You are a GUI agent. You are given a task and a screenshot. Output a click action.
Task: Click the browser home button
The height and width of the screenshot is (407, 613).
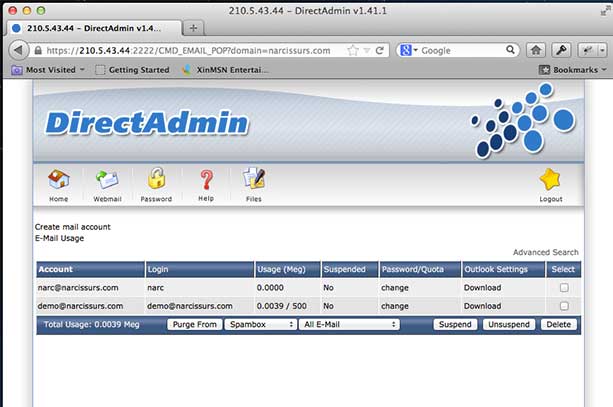click(x=536, y=50)
